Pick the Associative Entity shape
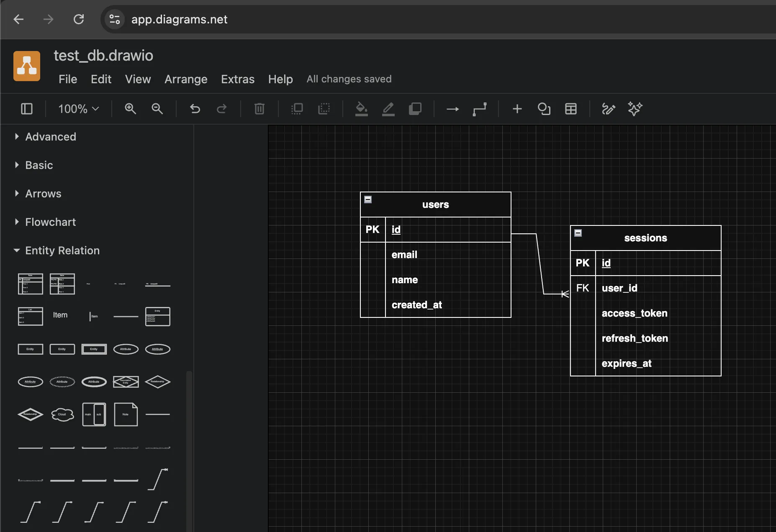Viewport: 776px width, 532px height. 126,382
